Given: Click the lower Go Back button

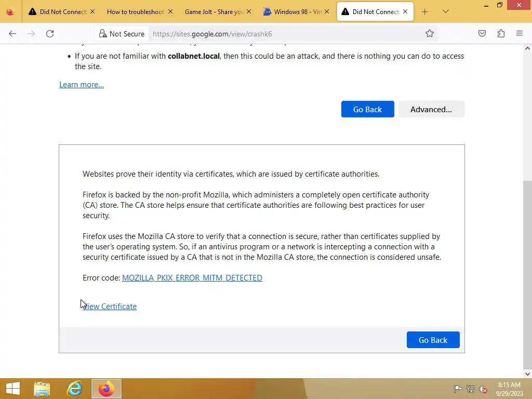Looking at the screenshot, I should pos(433,340).
